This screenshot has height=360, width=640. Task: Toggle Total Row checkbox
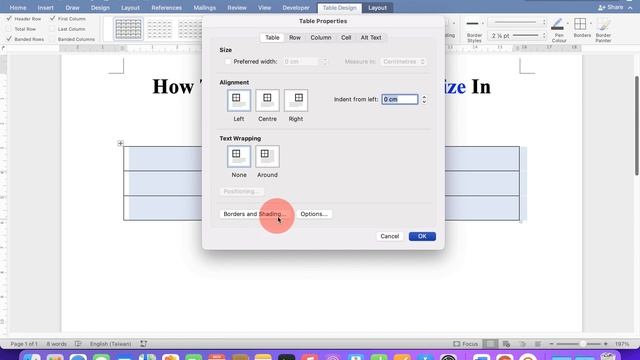9,29
